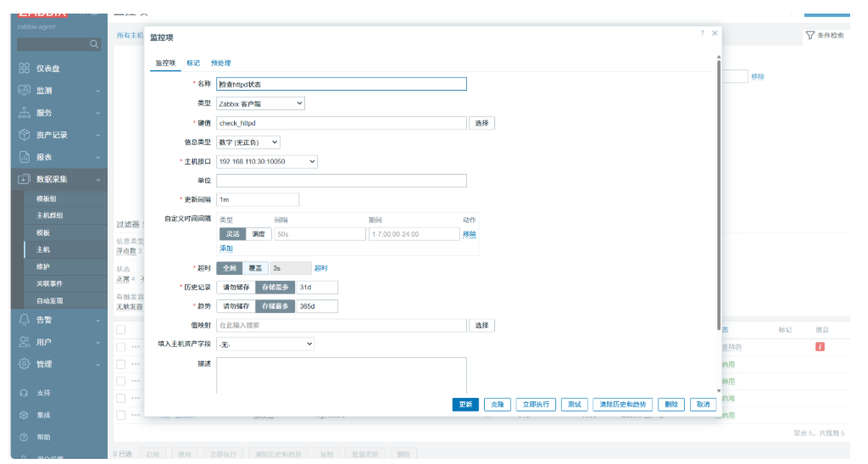Open 自动发现 in the sidebar submenu
868x464 pixels.
tap(50, 300)
